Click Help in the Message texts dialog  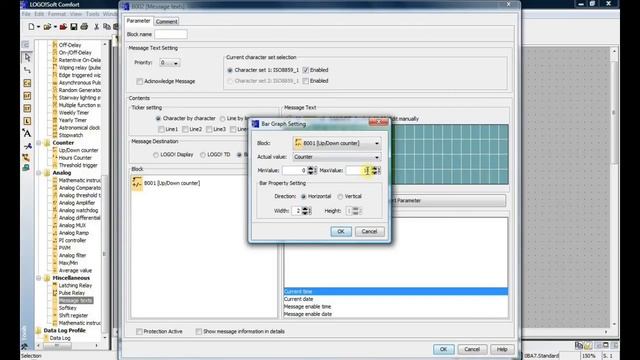click(502, 349)
